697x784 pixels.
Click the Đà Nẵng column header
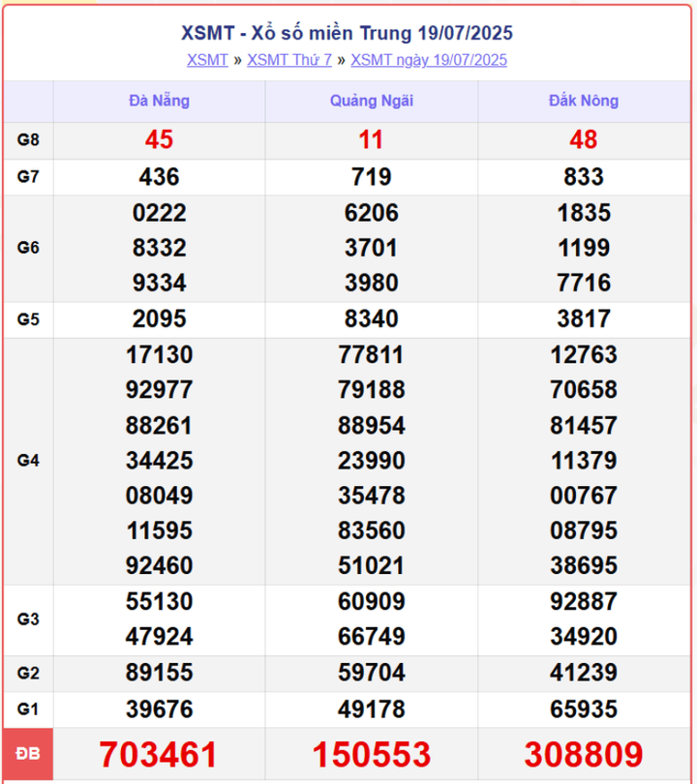(x=159, y=101)
